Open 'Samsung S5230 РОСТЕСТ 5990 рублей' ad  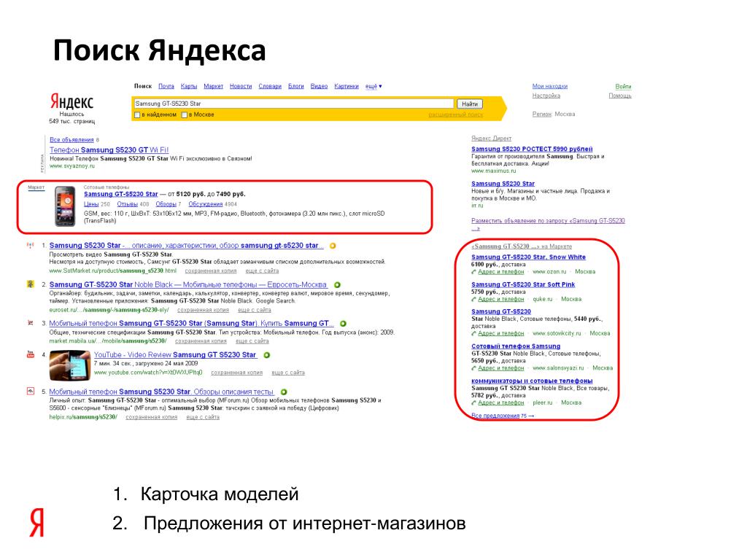pyautogui.click(x=532, y=149)
